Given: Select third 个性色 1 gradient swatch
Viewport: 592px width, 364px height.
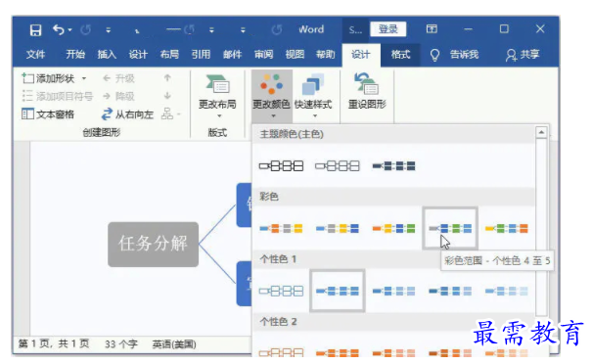Looking at the screenshot, I should (393, 291).
